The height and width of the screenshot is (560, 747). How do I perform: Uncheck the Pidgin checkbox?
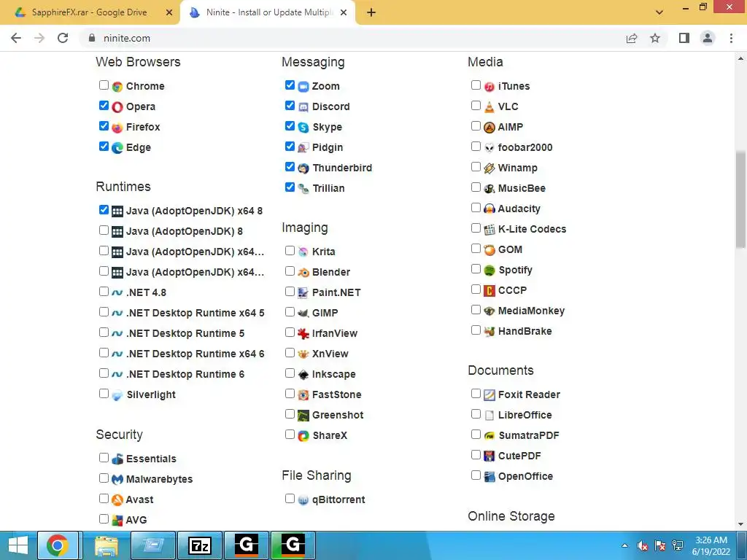[290, 146]
